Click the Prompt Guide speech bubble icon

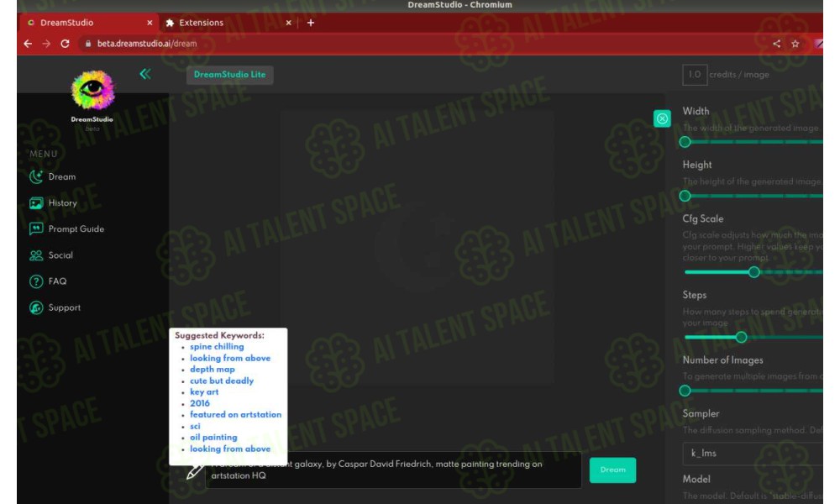coord(36,229)
